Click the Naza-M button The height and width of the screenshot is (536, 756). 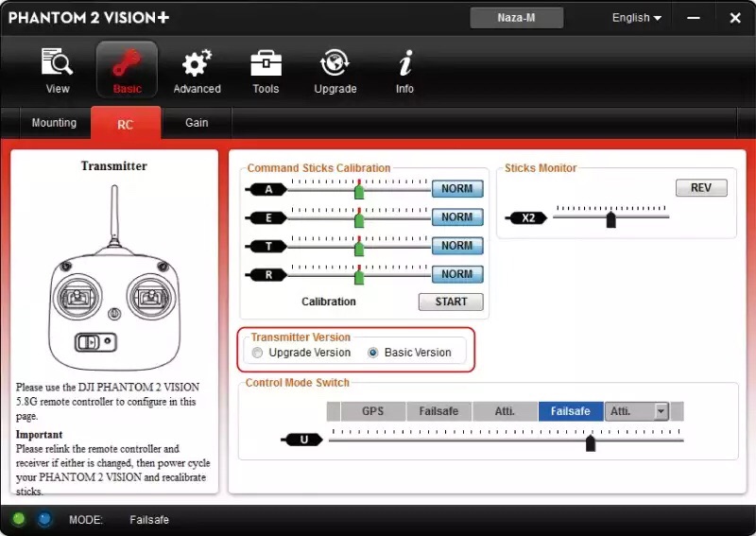[x=516, y=18]
